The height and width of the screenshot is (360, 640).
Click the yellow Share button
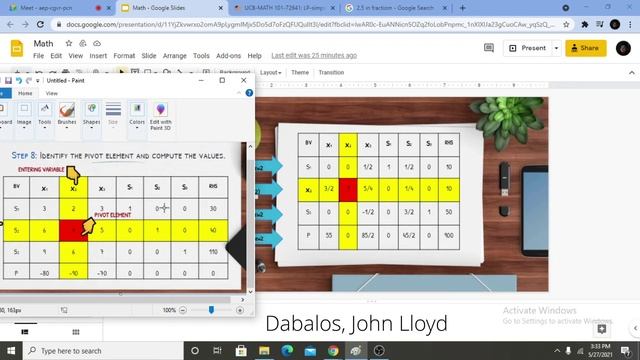586,48
